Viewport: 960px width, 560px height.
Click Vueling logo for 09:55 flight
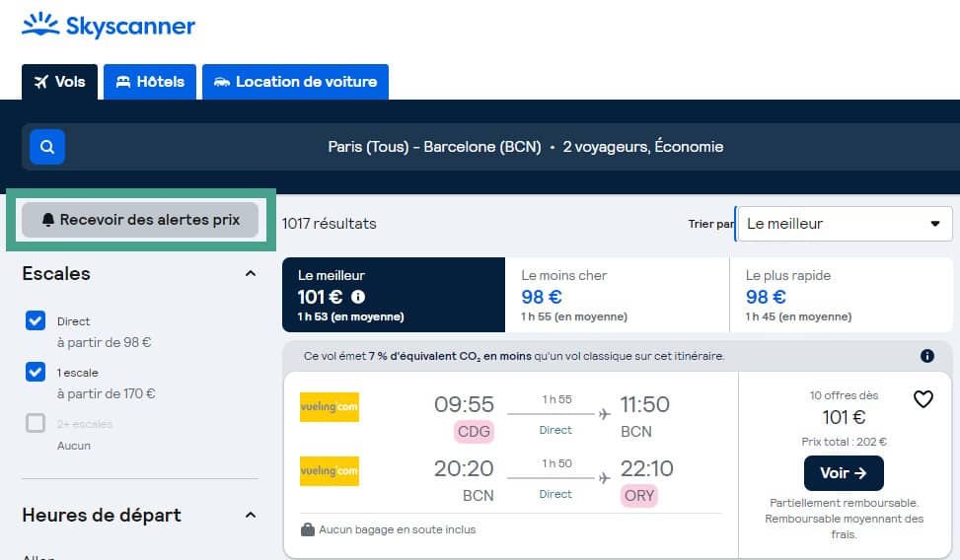click(330, 407)
